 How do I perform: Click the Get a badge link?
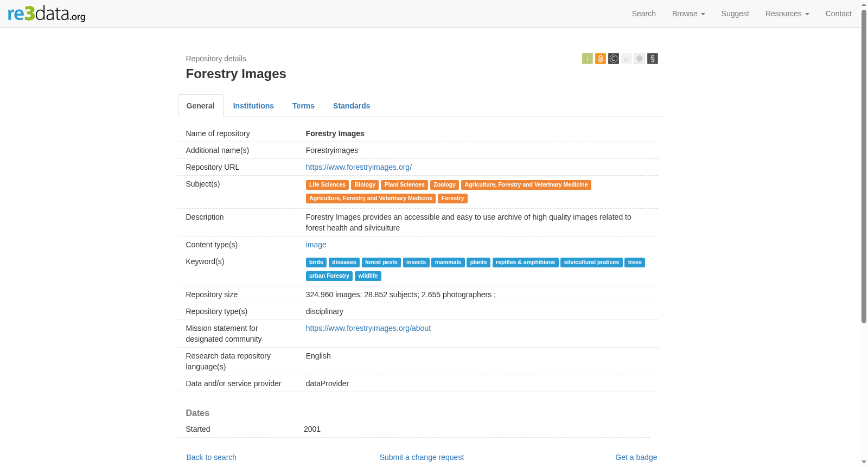(x=636, y=457)
